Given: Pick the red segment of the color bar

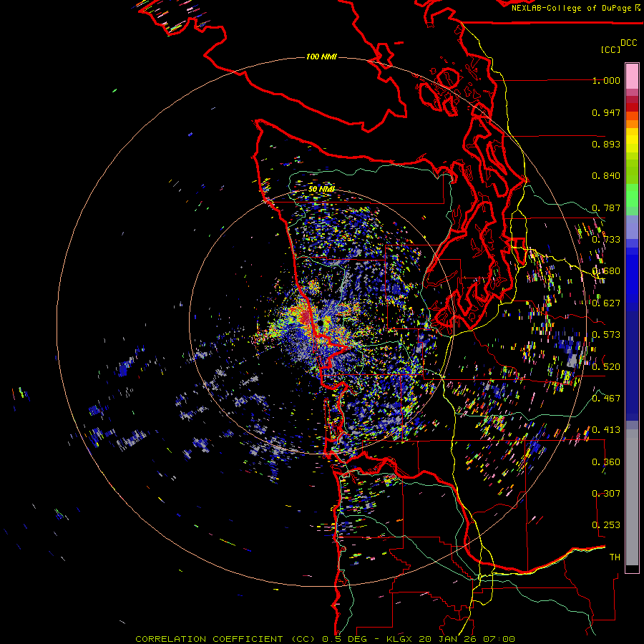Looking at the screenshot, I should coord(632,107).
